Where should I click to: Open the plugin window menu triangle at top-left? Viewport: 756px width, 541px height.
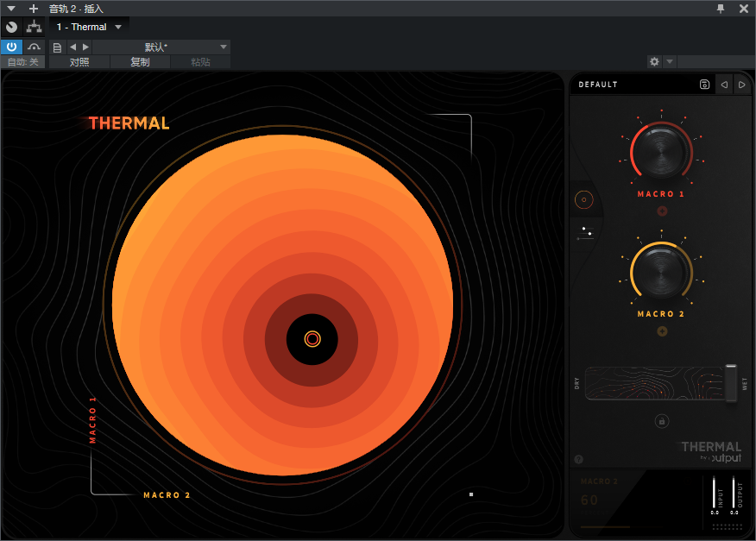[x=11, y=9]
